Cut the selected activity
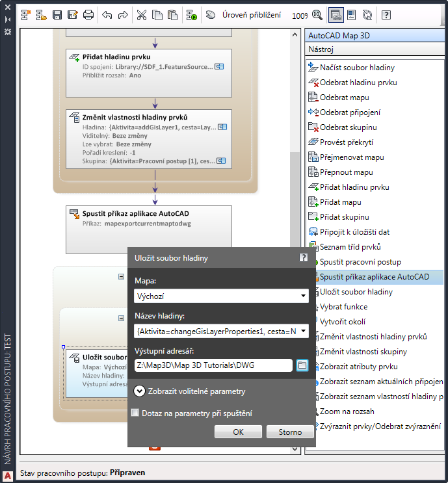This screenshot has height=483, width=448. [142, 15]
